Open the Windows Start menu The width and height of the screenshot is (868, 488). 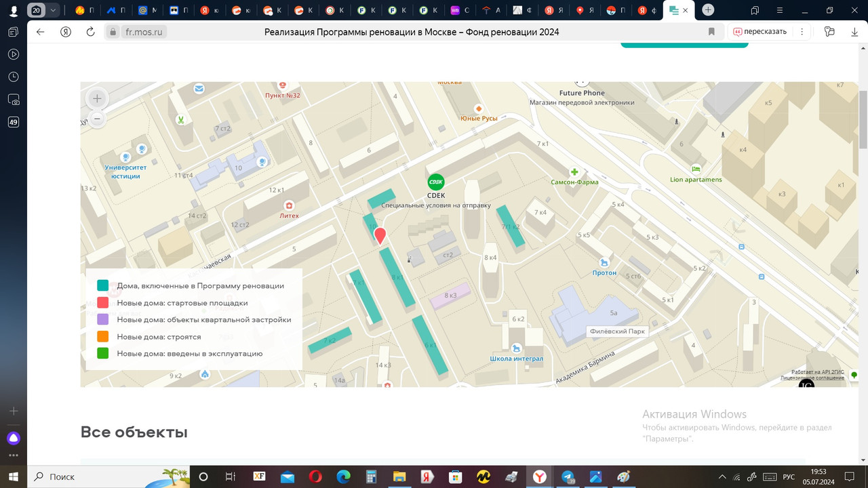(x=14, y=476)
